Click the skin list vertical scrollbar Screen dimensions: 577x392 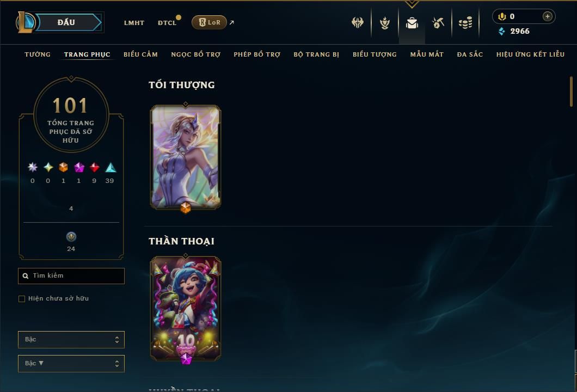click(x=571, y=91)
